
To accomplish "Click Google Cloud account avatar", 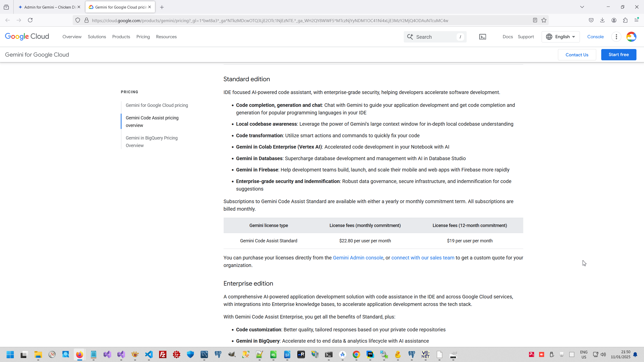I will pos(631,37).
